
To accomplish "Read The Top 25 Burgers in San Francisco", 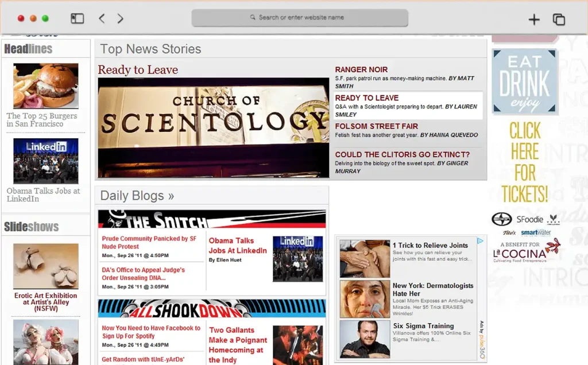I will [41, 120].
